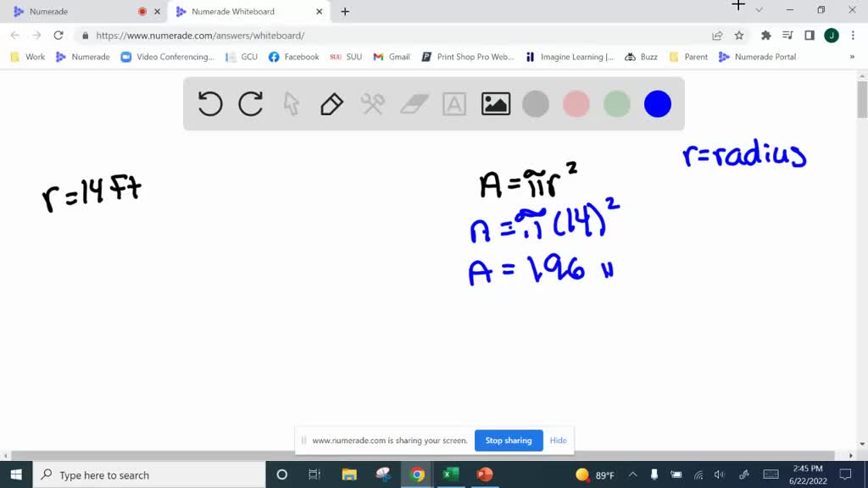Viewport: 868px width, 488px height.
Task: Expand the bookmarks overflow chevron
Action: (852, 57)
